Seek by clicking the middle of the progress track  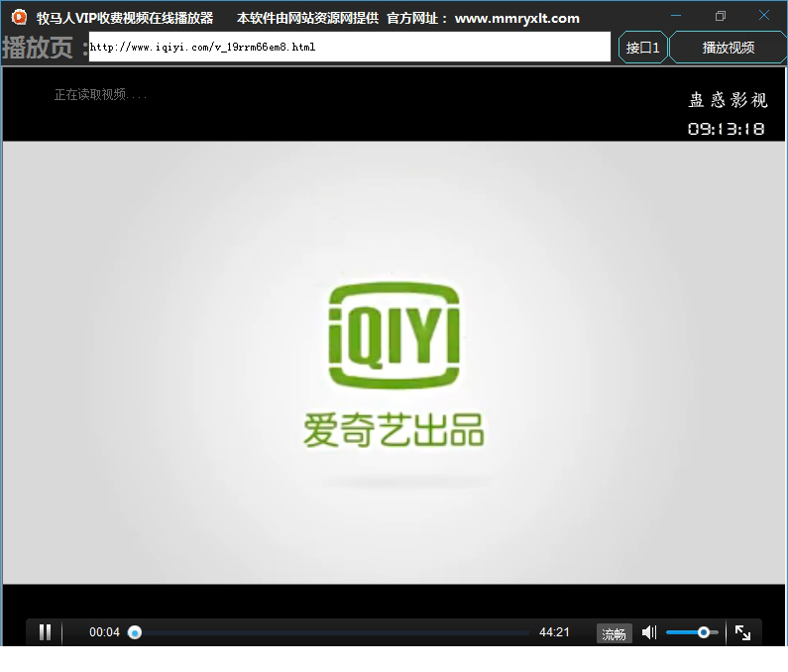(332, 632)
